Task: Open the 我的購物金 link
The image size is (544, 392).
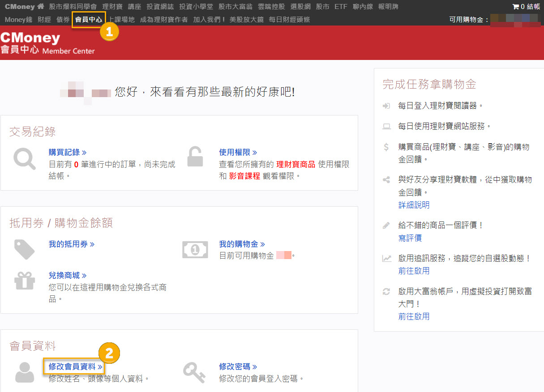Action: click(x=242, y=244)
